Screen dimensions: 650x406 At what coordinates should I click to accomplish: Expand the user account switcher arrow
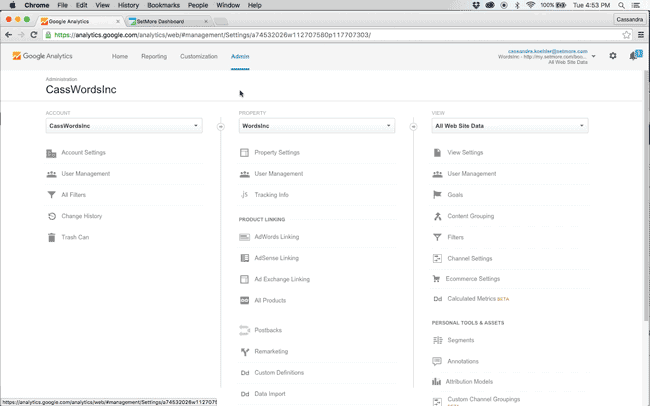click(594, 56)
